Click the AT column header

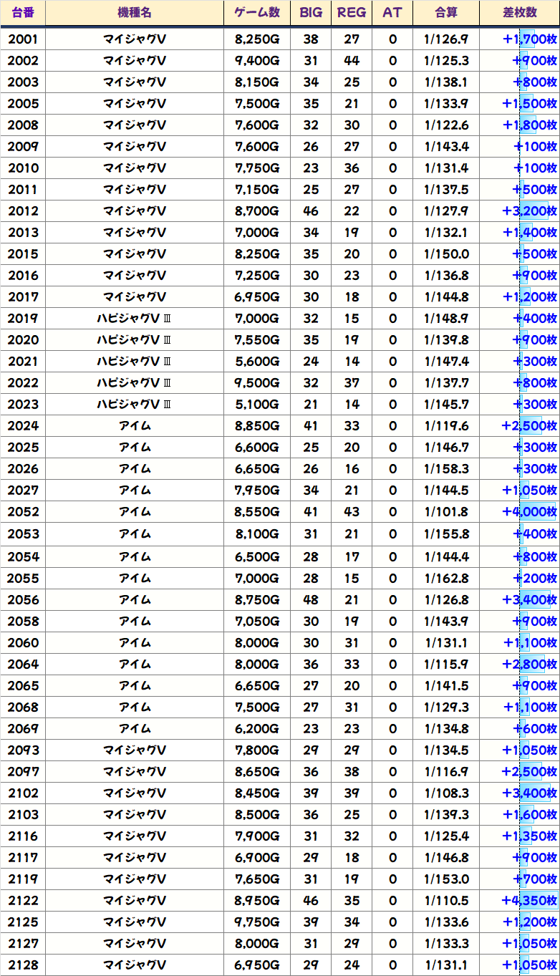click(392, 13)
